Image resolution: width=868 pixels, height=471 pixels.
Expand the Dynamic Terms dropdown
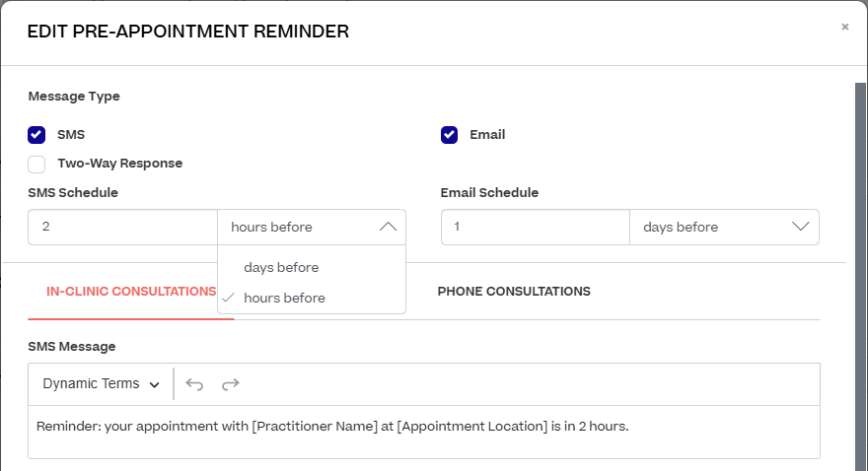pos(101,384)
